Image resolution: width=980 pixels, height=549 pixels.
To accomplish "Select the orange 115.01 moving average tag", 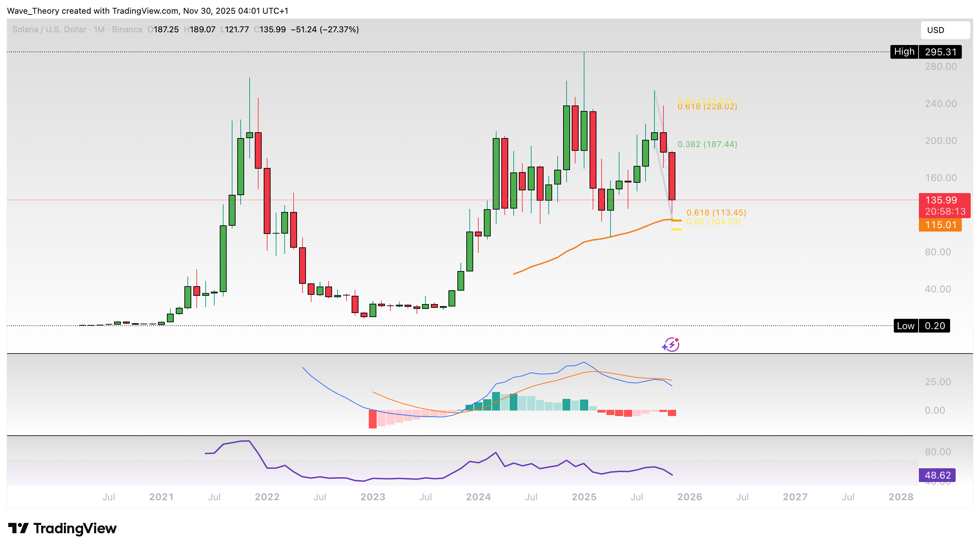I will click(940, 225).
